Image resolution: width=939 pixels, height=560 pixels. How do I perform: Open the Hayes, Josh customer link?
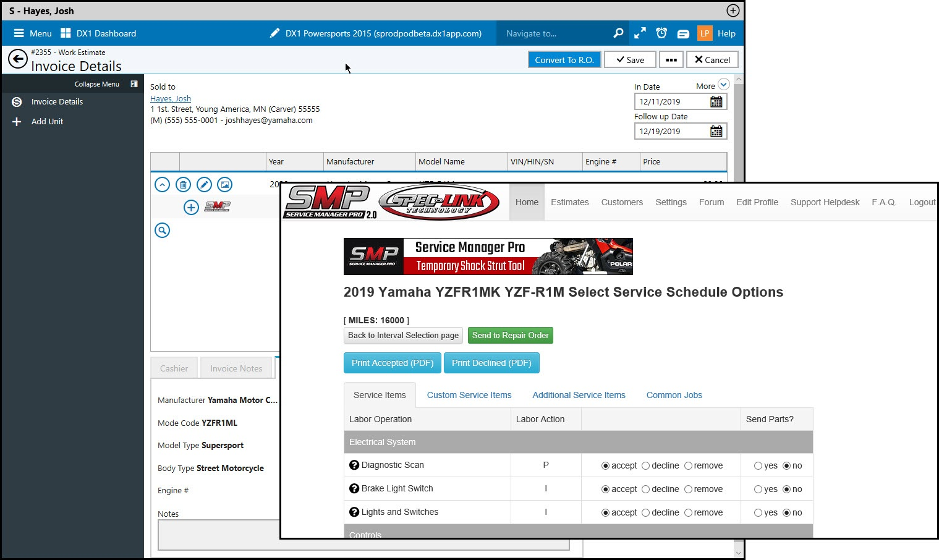point(171,98)
